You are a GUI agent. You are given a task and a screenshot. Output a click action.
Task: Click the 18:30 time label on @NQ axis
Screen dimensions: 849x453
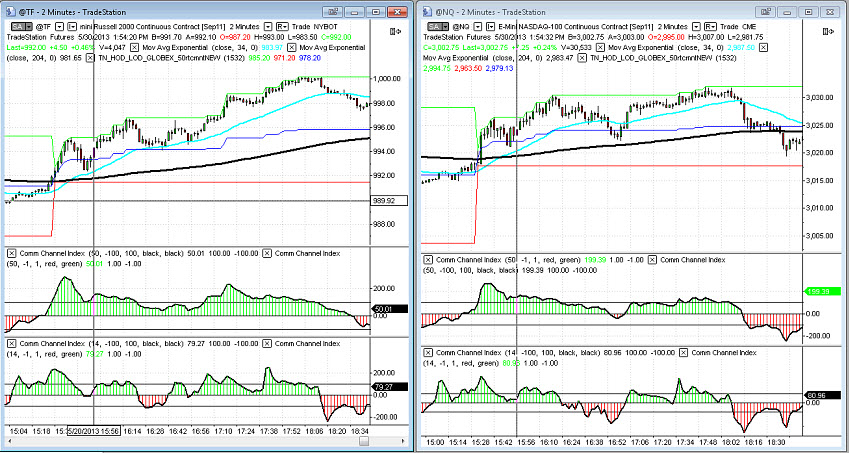point(774,442)
